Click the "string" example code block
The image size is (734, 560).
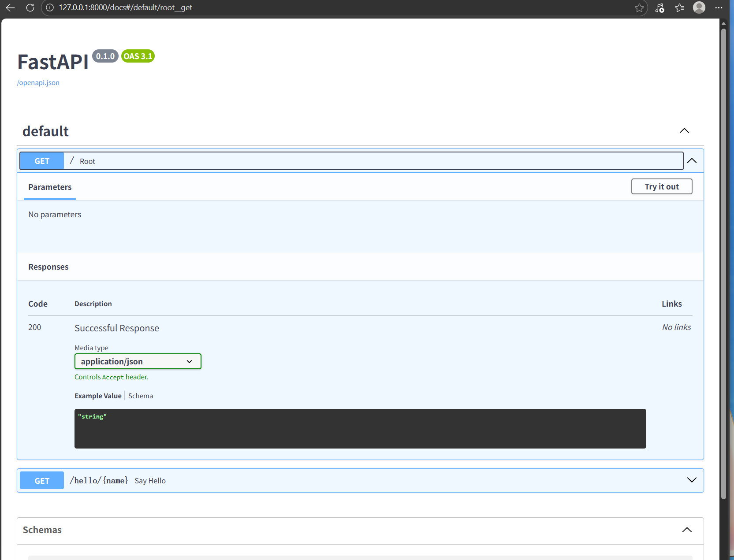point(360,429)
